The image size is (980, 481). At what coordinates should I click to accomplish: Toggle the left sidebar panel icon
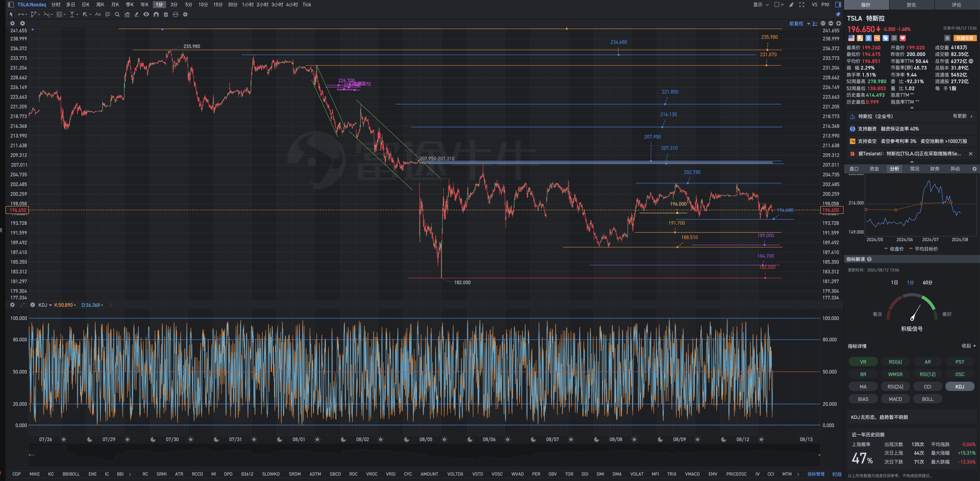pyautogui.click(x=11, y=5)
